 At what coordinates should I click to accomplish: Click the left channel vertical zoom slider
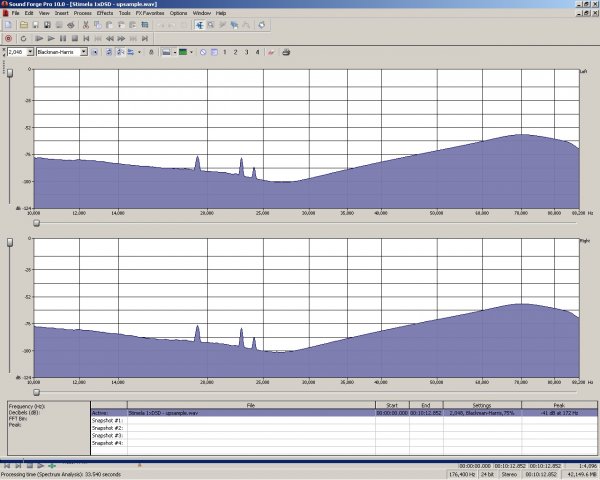click(x=11, y=75)
